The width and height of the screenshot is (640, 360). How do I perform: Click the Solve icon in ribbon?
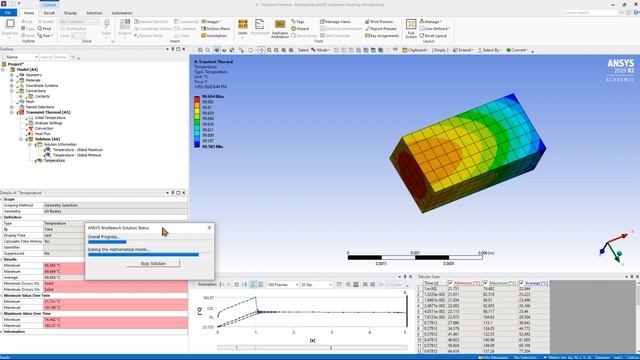[106, 27]
